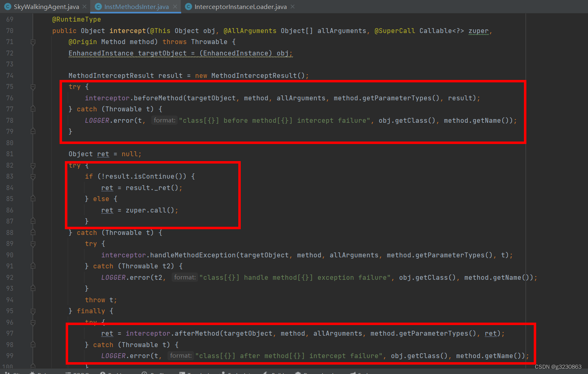The image size is (588, 374).
Task: Click LOGGER on line 99
Action: coord(113,356)
